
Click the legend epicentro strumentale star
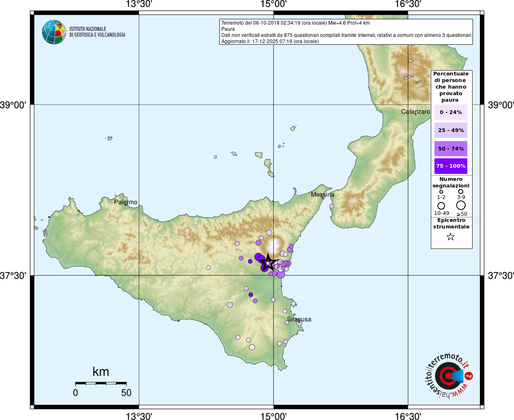click(x=450, y=237)
